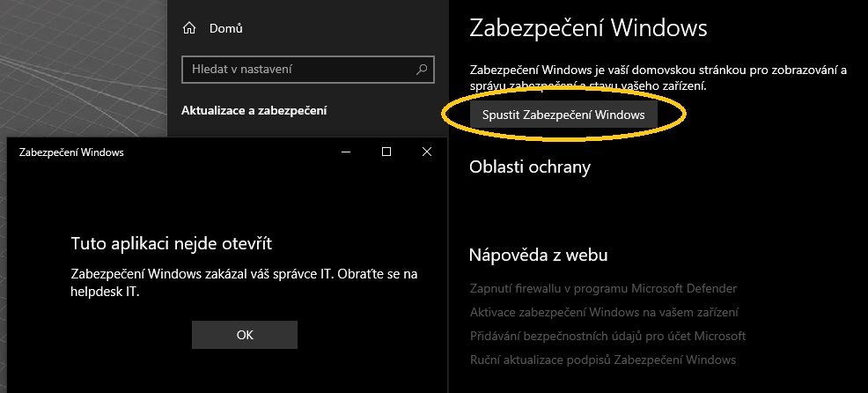Click the dialog title bar text 'Zabezpečení Windows'
Image resolution: width=868 pixels, height=393 pixels.
coord(71,152)
